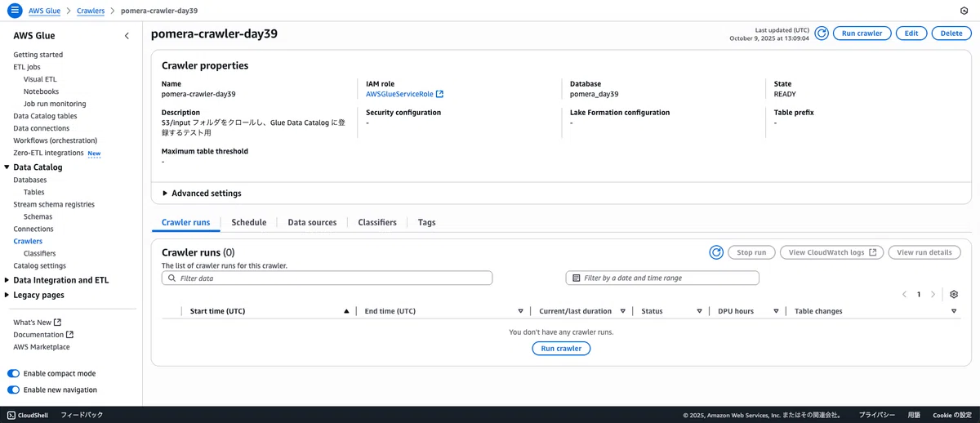Viewport: 980px width, 423px height.
Task: Click Run crawler button in page header
Action: (862, 33)
